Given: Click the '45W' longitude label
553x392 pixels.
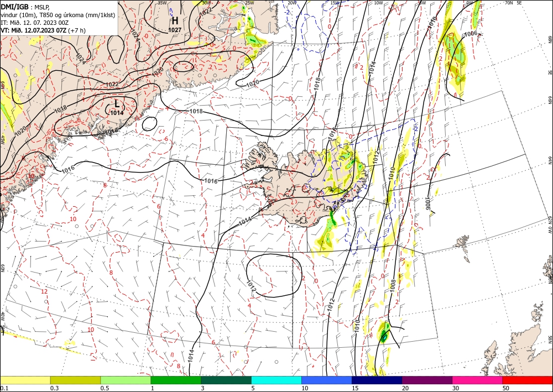Looking at the screenshot, I should coord(2,139).
